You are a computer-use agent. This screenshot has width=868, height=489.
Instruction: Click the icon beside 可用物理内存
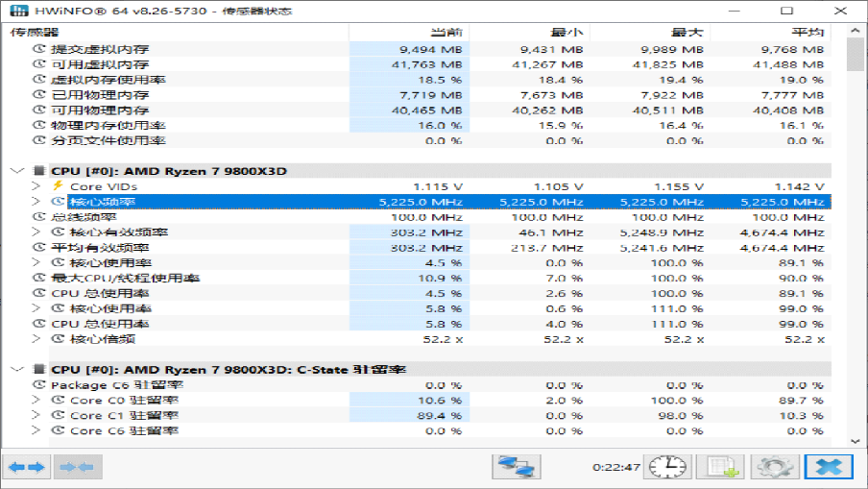[x=38, y=110]
